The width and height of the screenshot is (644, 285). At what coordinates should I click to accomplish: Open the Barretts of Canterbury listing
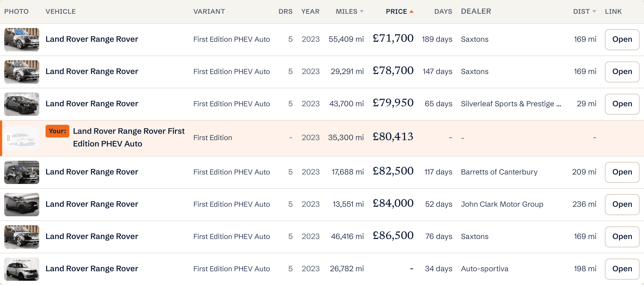coord(622,172)
